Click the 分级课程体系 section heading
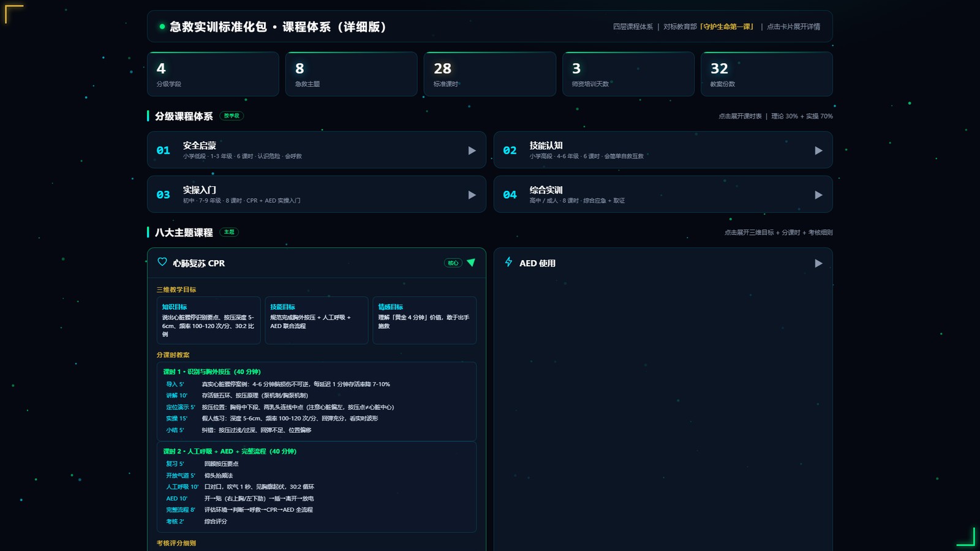Viewport: 980px width, 551px height. pos(184,116)
